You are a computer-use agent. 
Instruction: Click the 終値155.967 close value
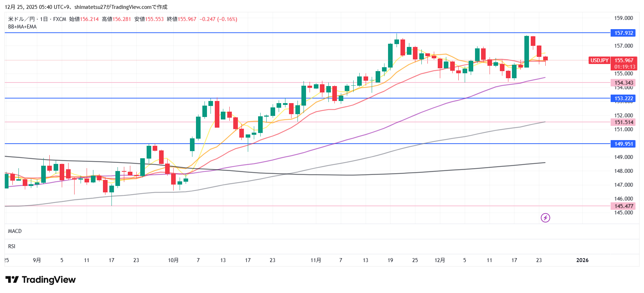pyautogui.click(x=181, y=19)
